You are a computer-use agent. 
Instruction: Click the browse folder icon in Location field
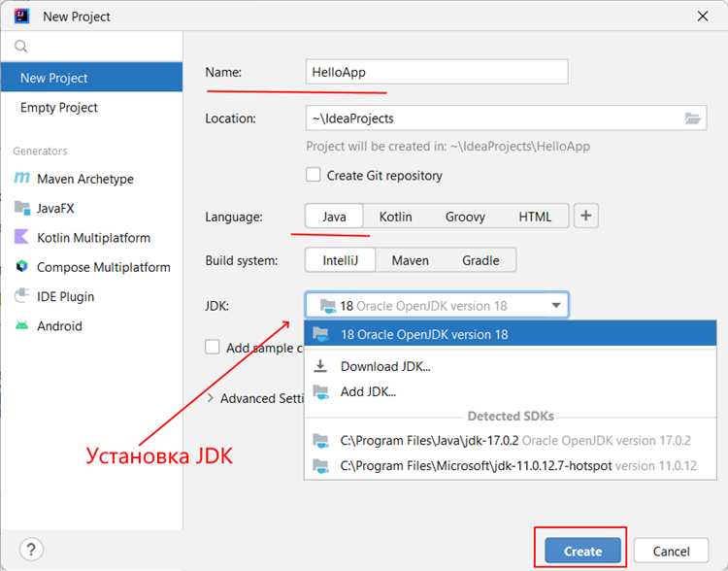(692, 118)
